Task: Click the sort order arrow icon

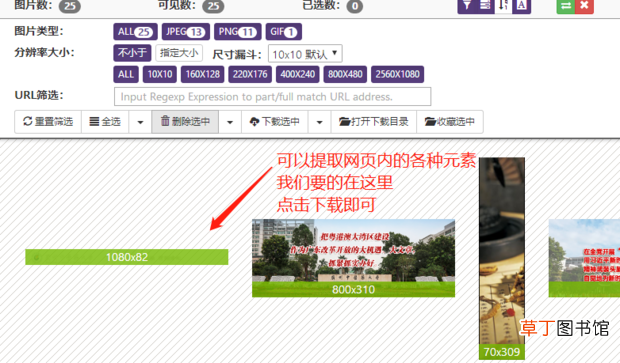Action: 503,6
